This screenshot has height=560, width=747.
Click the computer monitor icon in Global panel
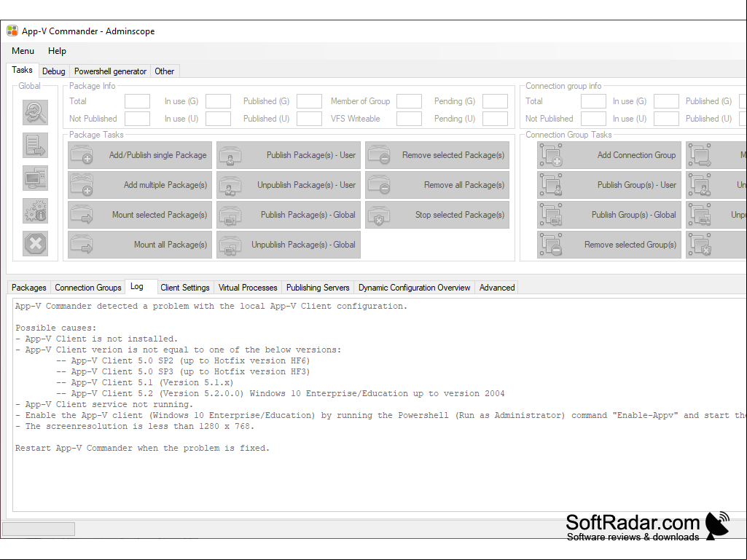point(35,178)
